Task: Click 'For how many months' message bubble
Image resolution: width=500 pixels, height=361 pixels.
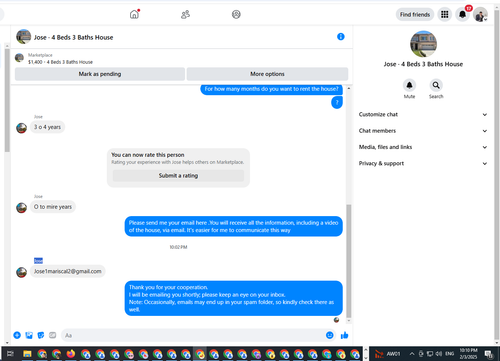Action: pos(271,89)
